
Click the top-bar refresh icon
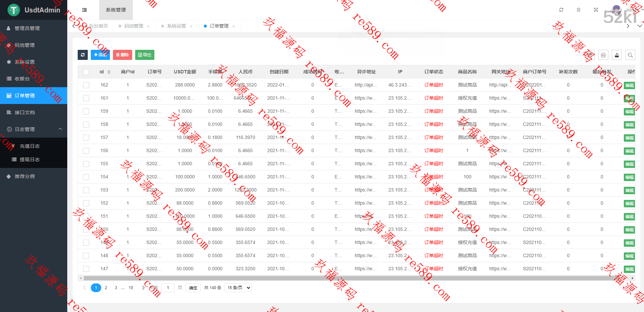[561, 10]
